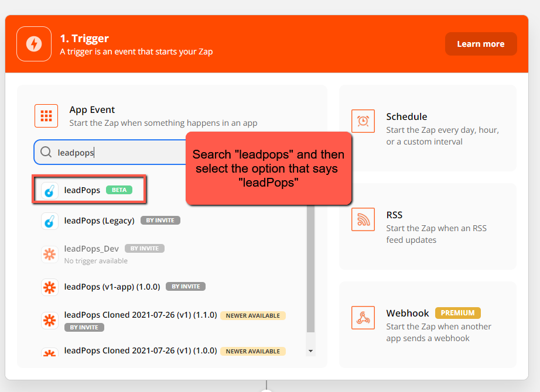This screenshot has width=540, height=392.
Task: Click the Webhook icon
Action: click(x=363, y=318)
